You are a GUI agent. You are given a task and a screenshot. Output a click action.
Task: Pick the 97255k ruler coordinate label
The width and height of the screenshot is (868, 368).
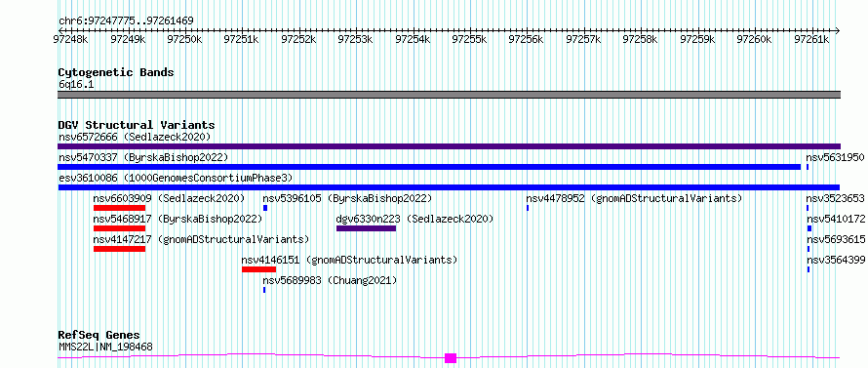[x=469, y=39]
